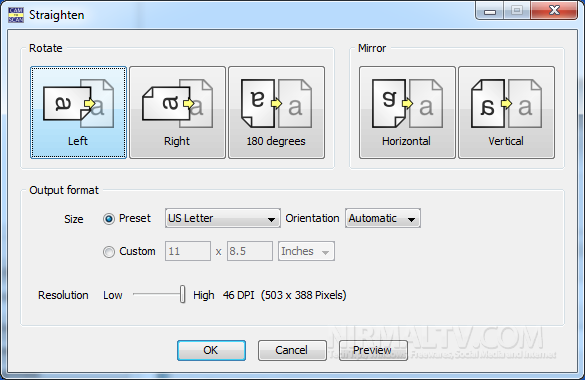Screen dimensions: 585x380
Task: Click the Cancel button
Action: pyautogui.click(x=292, y=350)
